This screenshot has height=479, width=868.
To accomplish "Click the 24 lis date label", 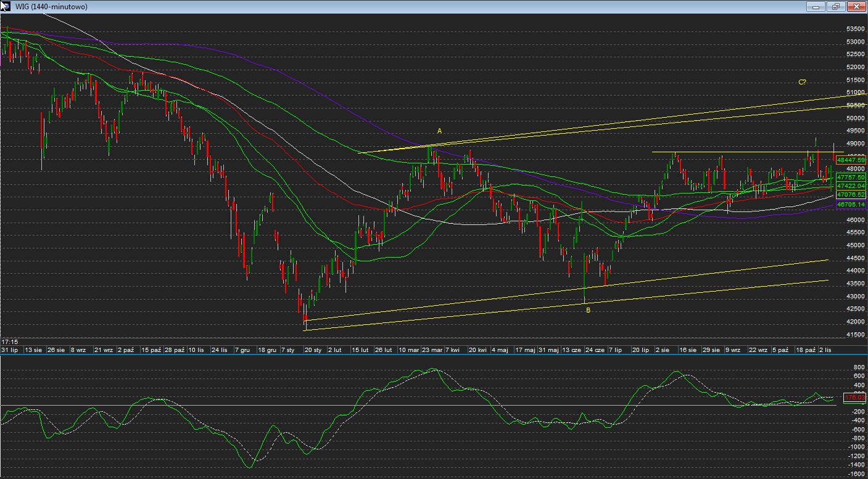I will [x=220, y=350].
